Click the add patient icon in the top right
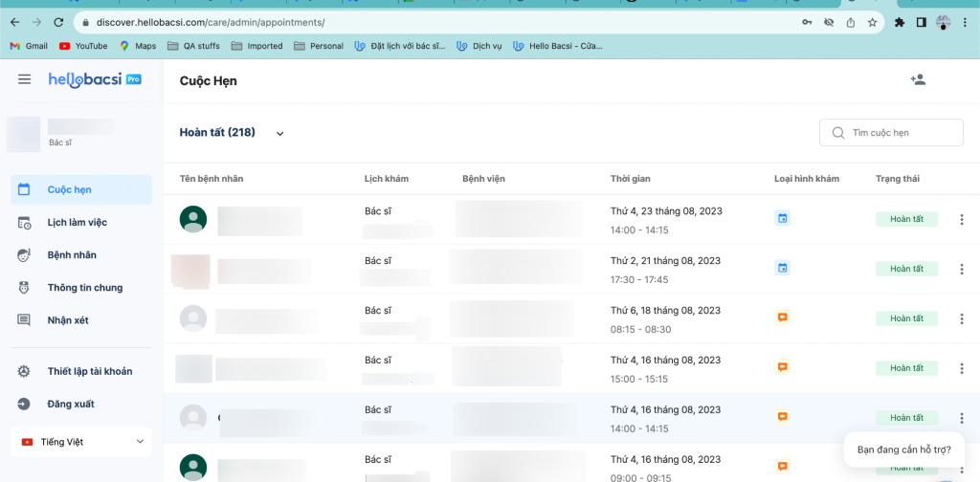This screenshot has width=980, height=482. 917,80
